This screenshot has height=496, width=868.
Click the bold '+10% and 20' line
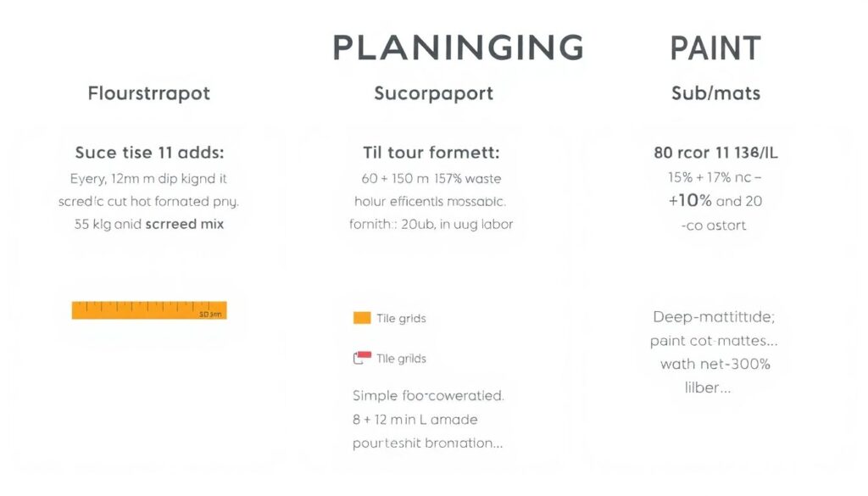pos(715,202)
